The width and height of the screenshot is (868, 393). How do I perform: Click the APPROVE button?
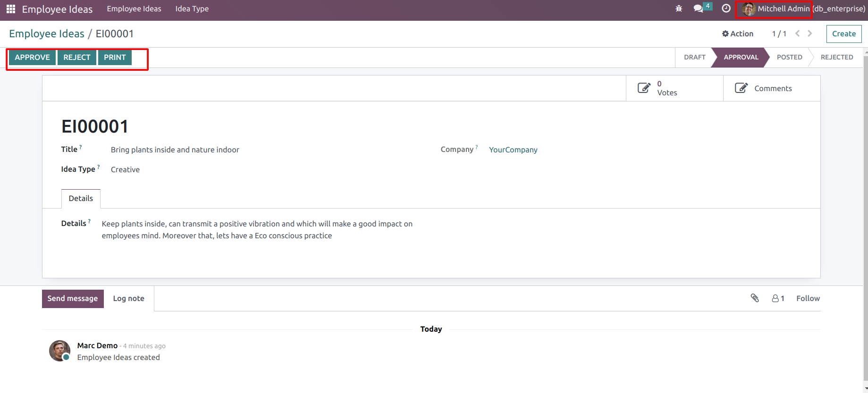pyautogui.click(x=32, y=58)
